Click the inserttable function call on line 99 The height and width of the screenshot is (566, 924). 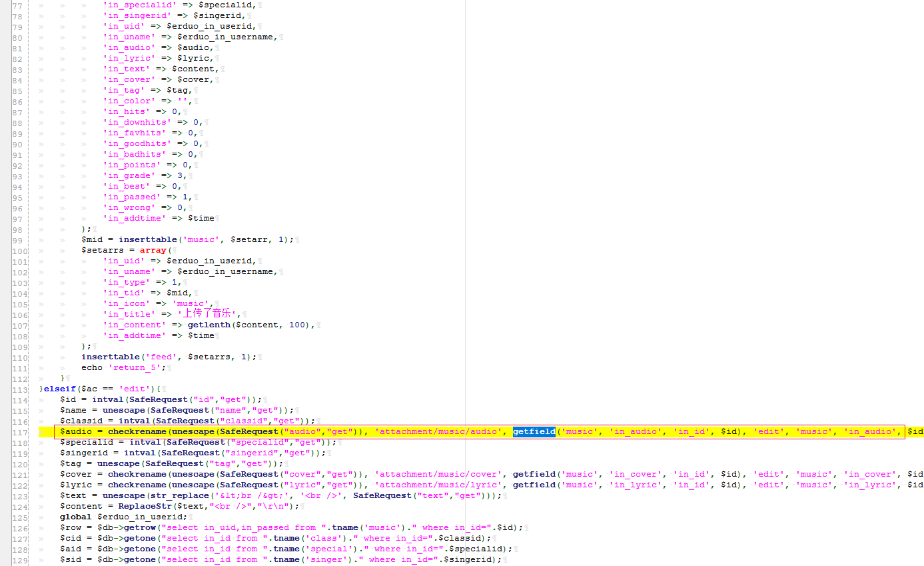tap(148, 239)
